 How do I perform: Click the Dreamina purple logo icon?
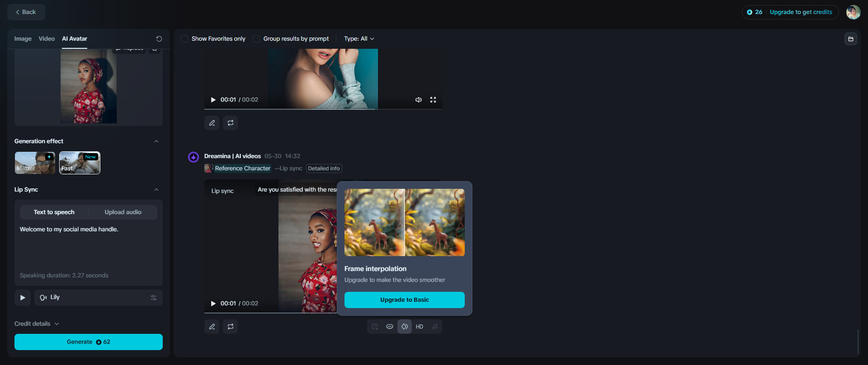(x=193, y=157)
